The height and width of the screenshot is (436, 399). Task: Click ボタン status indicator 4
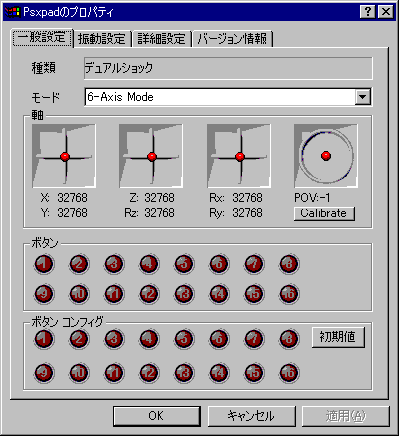149,264
